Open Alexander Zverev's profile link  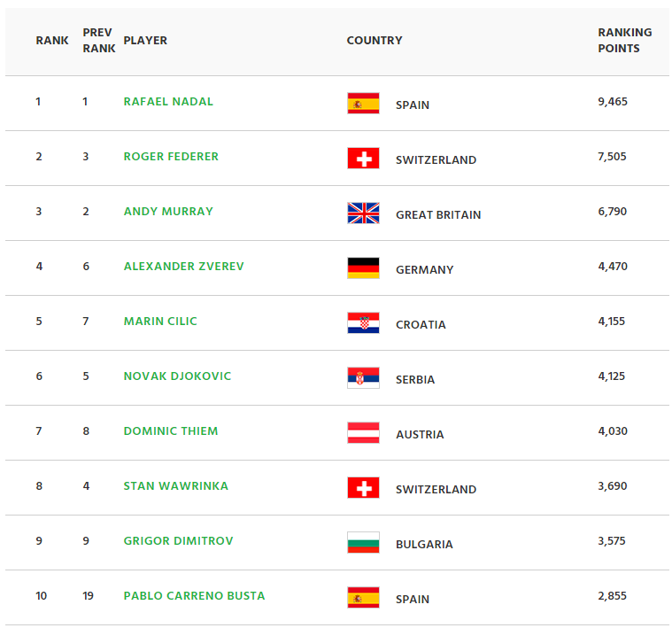183,267
